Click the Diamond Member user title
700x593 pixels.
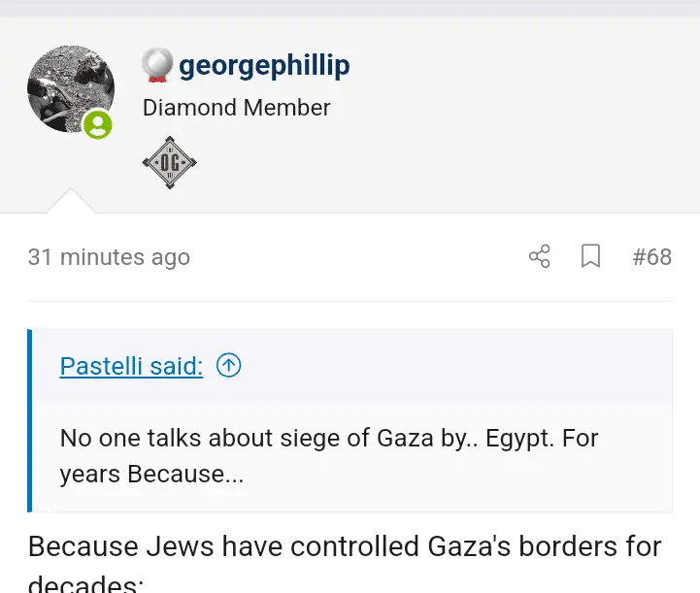236,108
